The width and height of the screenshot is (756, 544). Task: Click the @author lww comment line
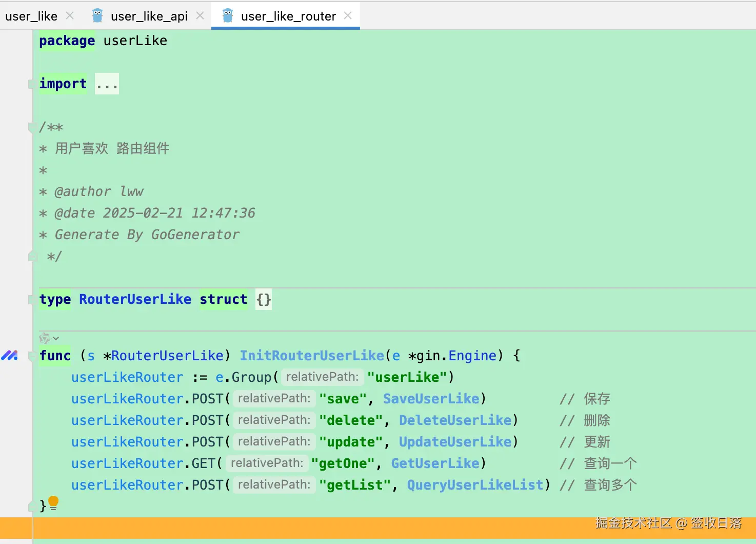(91, 191)
